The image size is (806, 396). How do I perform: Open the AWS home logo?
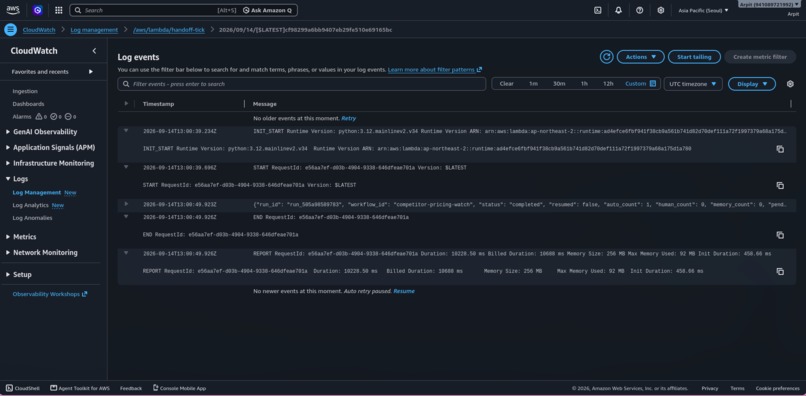[13, 10]
